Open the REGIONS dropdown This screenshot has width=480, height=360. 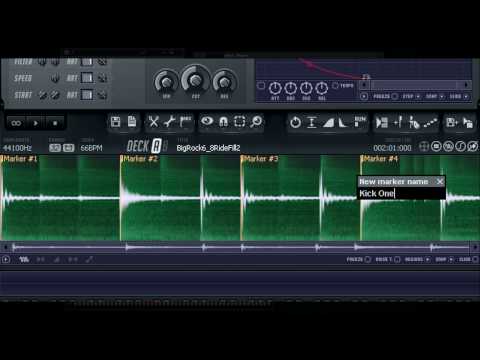tap(417, 259)
